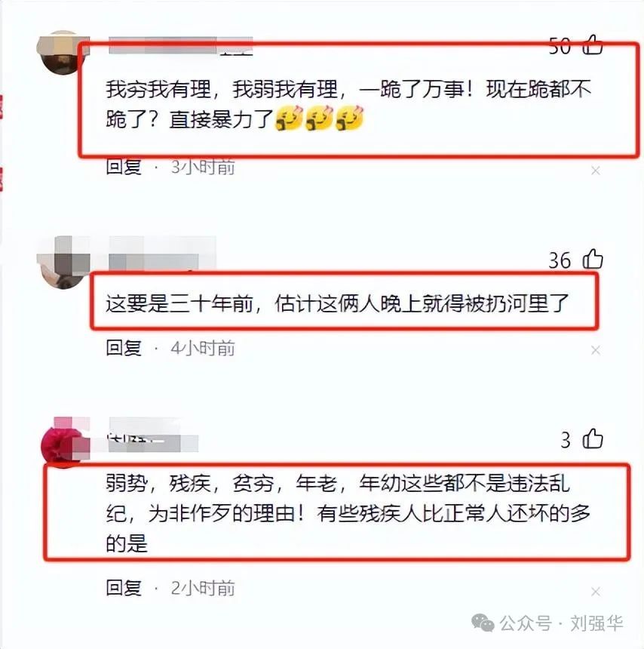
Task: Click the 公众号 · 刘强华 watermark text
Action: coord(561,623)
